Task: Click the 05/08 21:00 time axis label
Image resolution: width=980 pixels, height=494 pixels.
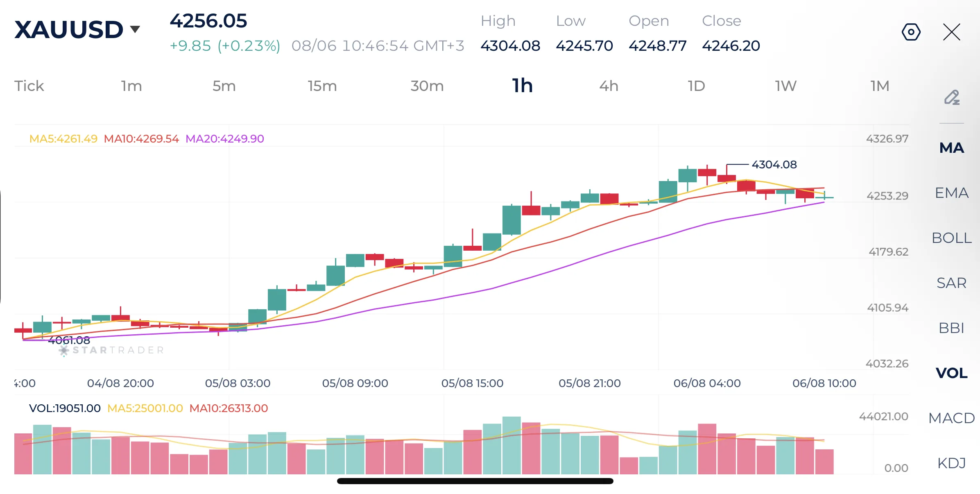Action: 589,383
